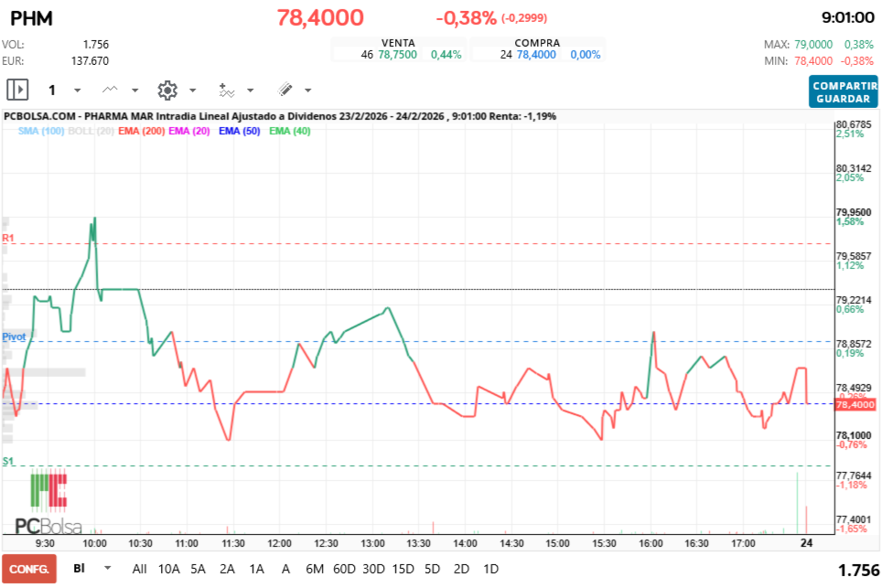Image resolution: width=892 pixels, height=588 pixels.
Task: Open the chart settings gear icon
Action: 167,90
